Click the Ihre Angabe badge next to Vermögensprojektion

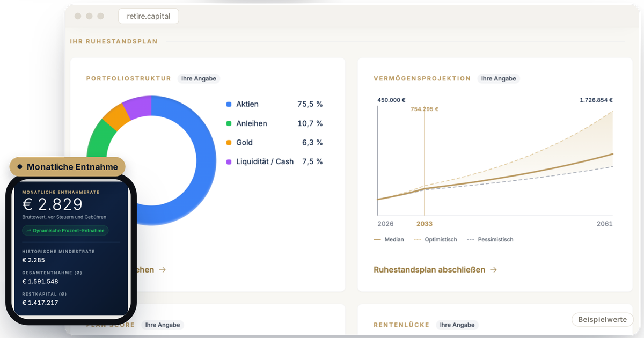tap(499, 78)
